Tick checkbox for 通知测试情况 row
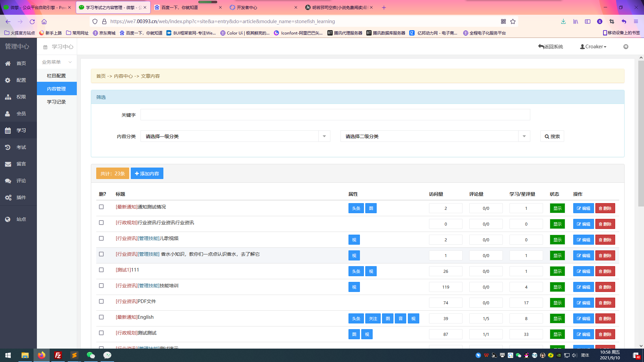Image resolution: width=644 pixels, height=362 pixels. point(101,207)
